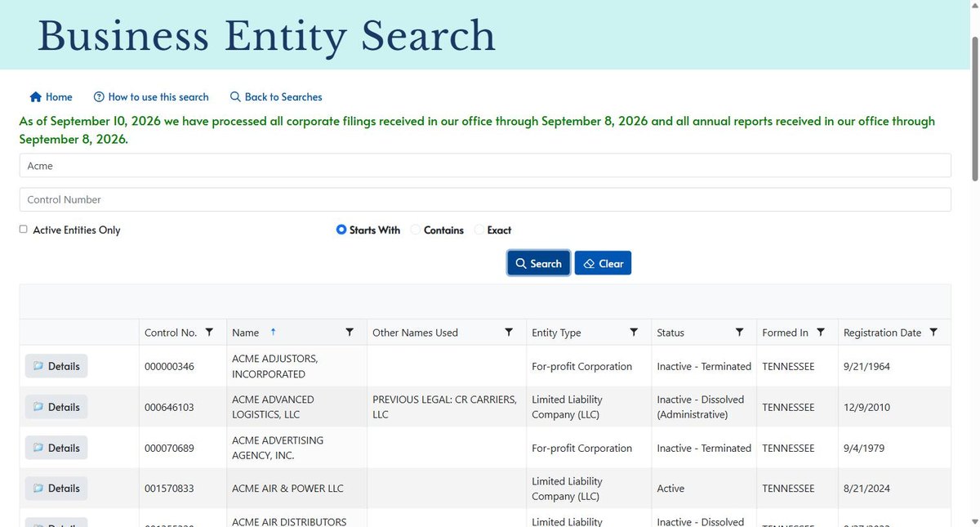Click registration date 9/4/1979
This screenshot has height=527, width=980.
pos(864,448)
